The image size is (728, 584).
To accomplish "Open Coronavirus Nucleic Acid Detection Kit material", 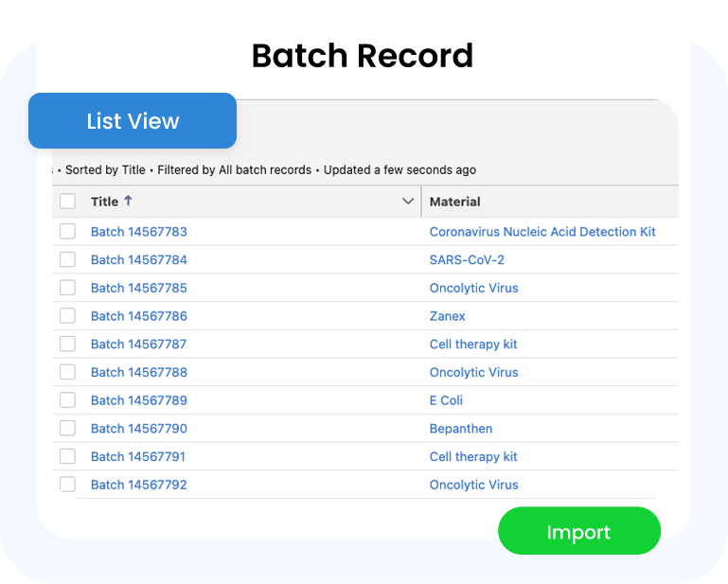I will 542,231.
